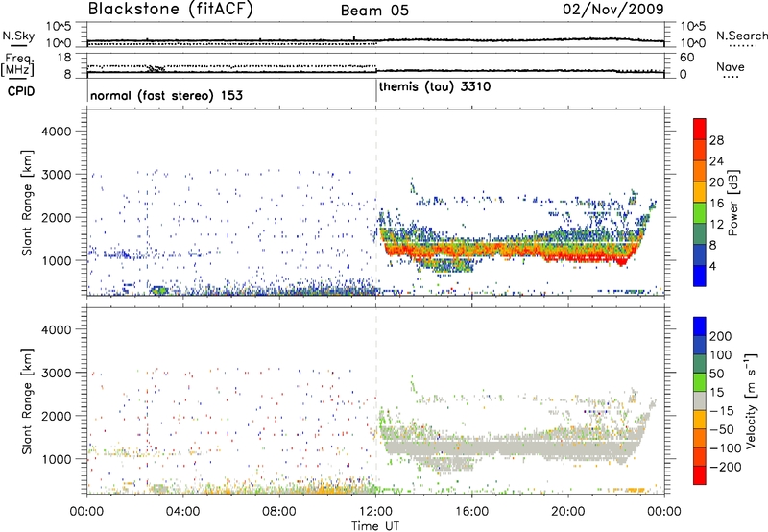Click the Velocity [m s-1] colorbar label
The image size is (768, 532).
pos(750,400)
